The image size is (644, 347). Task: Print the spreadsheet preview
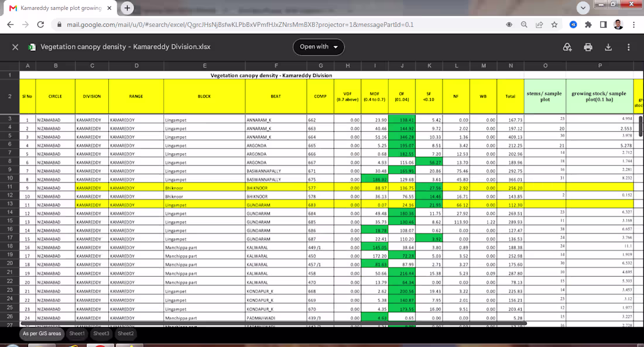tap(588, 47)
